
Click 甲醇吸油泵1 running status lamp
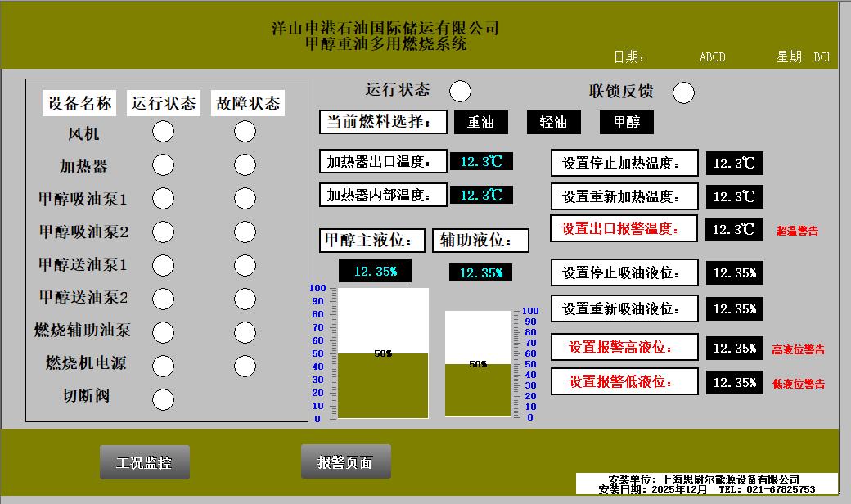pyautogui.click(x=164, y=198)
